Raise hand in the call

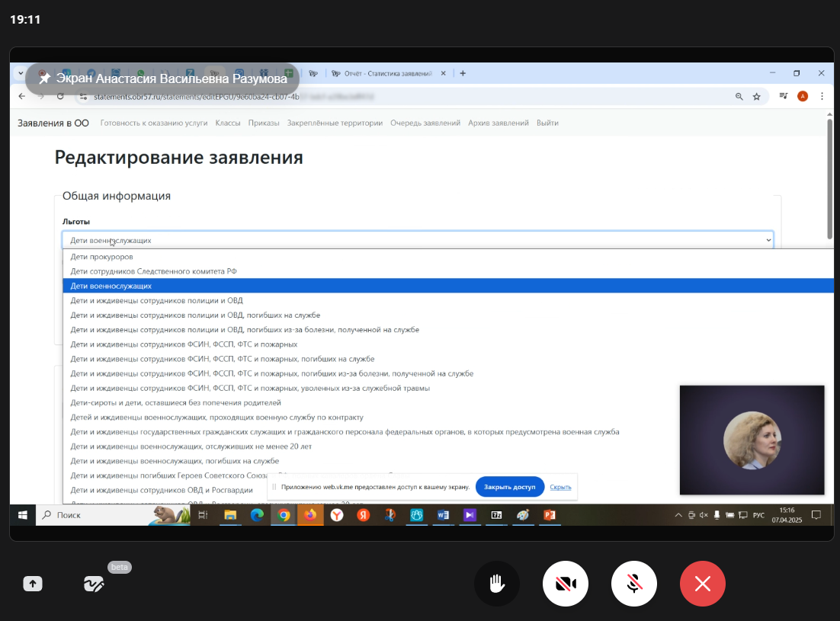[x=497, y=584]
